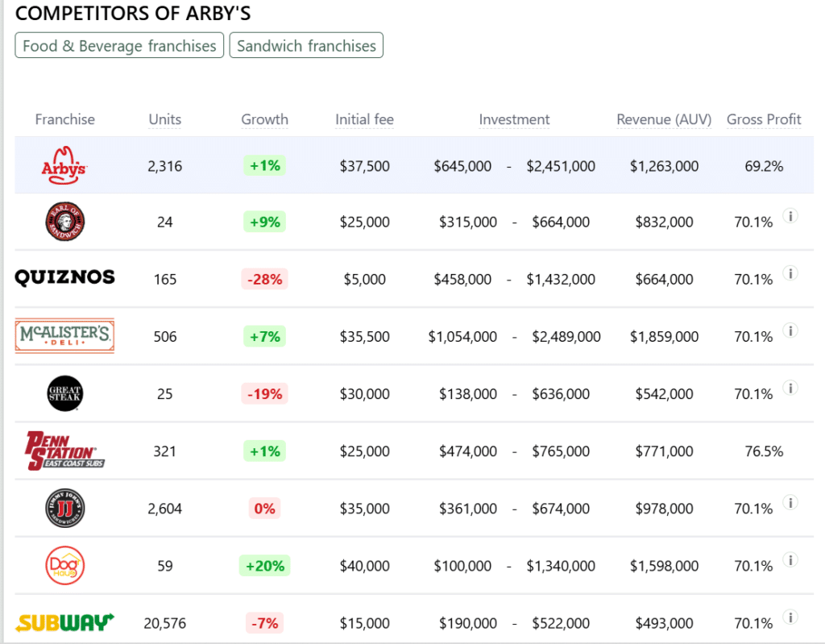This screenshot has width=825, height=644.
Task: Show gross profit info icon in Quiznos row
Action: tap(790, 273)
